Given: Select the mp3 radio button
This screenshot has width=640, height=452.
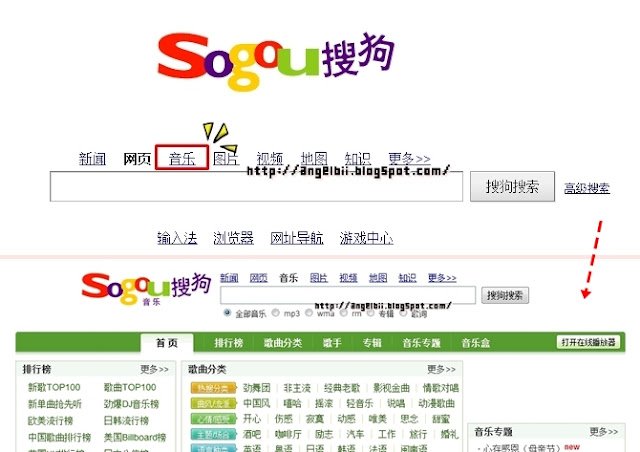Looking at the screenshot, I should pos(276,313).
